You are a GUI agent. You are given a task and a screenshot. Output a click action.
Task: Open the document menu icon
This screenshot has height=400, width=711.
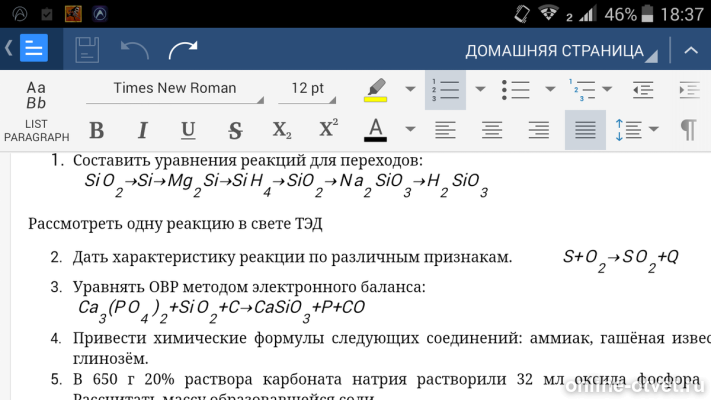click(34, 48)
